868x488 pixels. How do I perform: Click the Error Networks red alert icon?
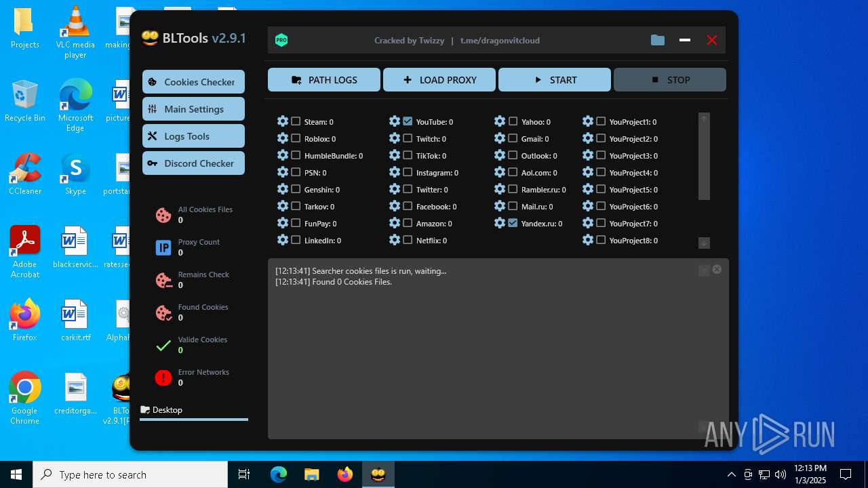pos(163,378)
